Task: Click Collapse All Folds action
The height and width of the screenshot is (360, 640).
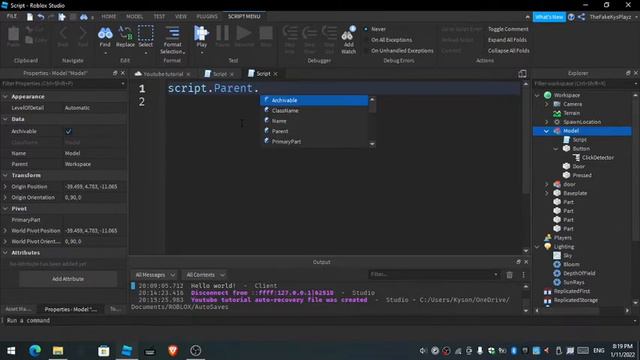Action: (509, 51)
